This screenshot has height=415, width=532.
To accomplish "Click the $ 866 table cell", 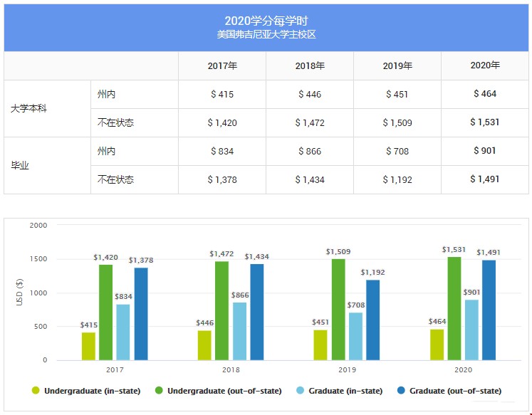I will click(310, 151).
